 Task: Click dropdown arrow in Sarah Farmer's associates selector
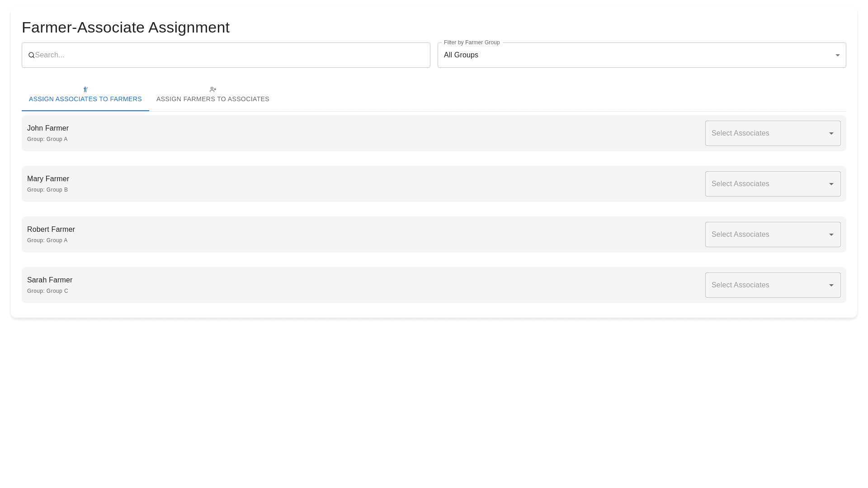(x=831, y=285)
